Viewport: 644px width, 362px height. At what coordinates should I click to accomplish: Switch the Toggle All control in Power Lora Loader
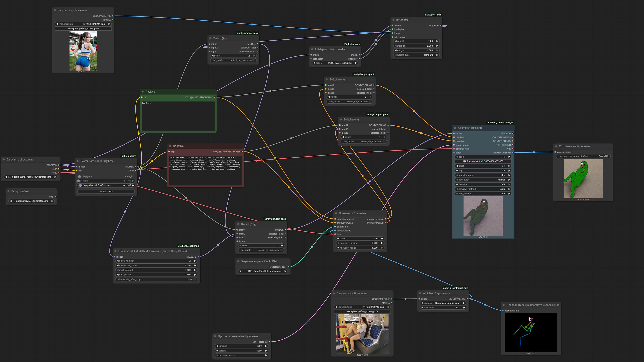pos(80,177)
